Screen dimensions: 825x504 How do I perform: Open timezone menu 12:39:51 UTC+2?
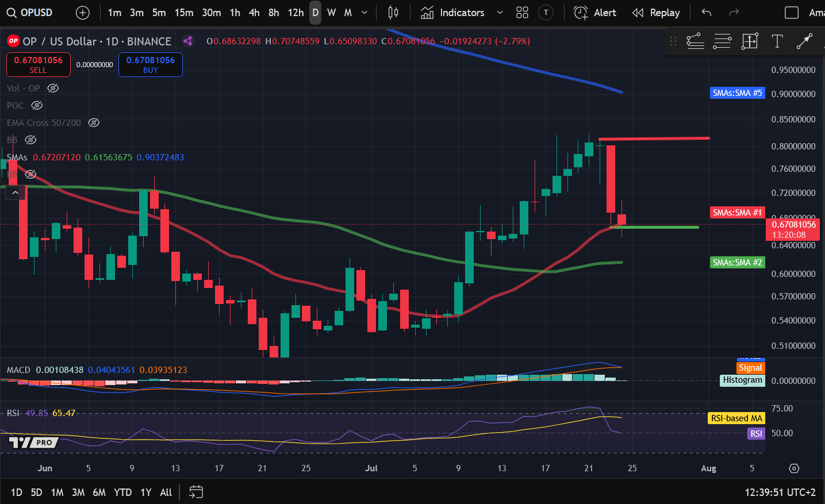[780, 492]
